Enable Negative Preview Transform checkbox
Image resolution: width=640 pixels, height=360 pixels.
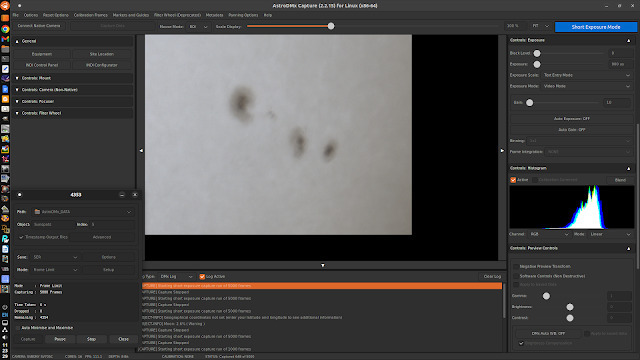(516, 266)
